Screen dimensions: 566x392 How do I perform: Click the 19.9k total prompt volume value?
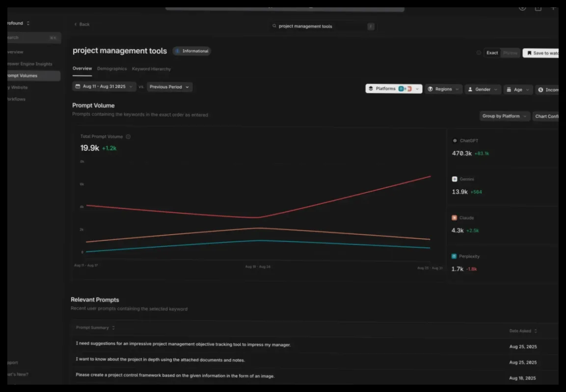tap(89, 148)
